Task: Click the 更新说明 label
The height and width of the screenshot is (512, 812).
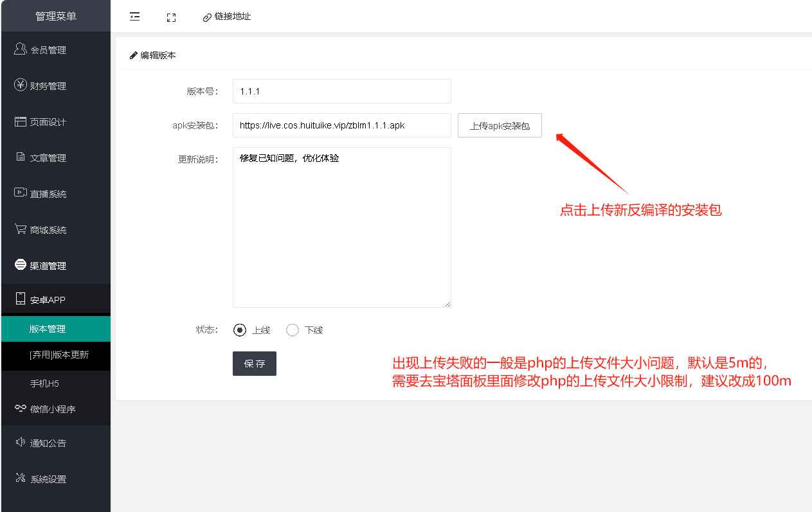Action: tap(197, 159)
